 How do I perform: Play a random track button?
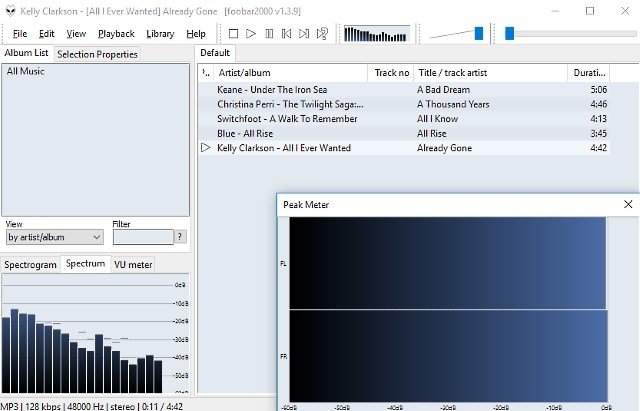click(322, 33)
